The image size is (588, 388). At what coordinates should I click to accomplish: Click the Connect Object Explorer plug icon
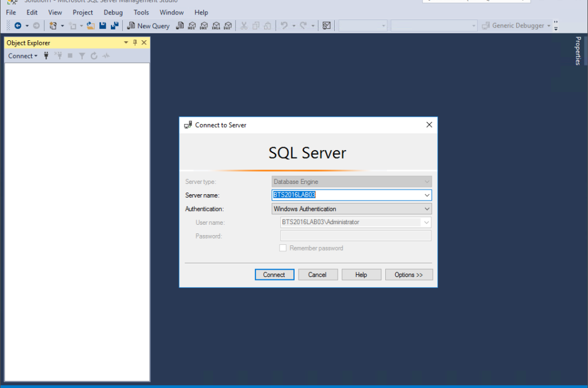(46, 56)
